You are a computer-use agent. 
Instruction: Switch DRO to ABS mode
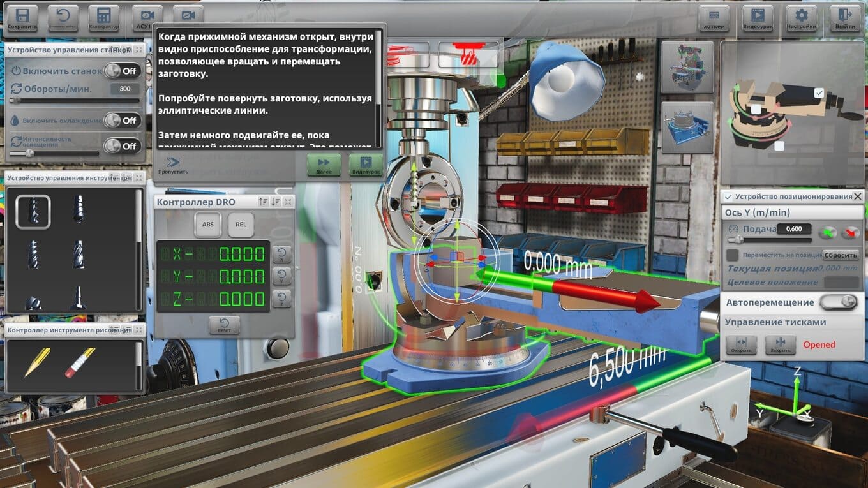(x=208, y=225)
